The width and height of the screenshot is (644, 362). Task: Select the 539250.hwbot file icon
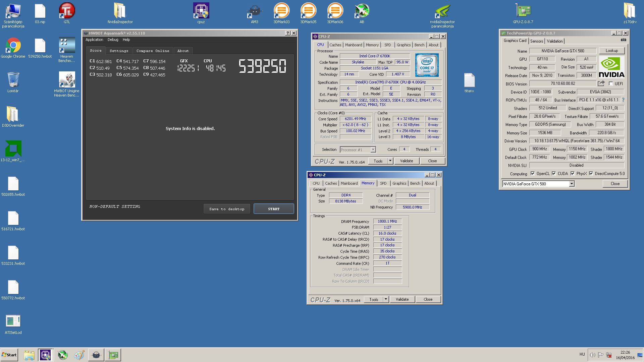tap(40, 48)
